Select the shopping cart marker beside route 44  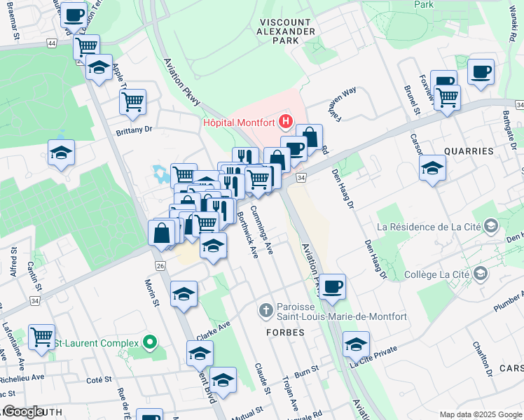coord(87,47)
